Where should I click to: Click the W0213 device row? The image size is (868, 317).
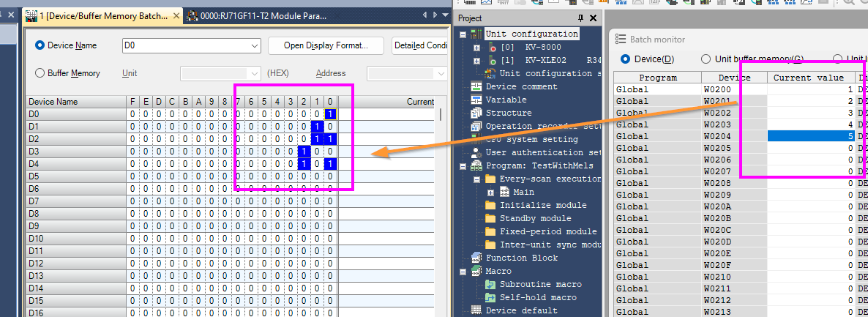point(734,312)
